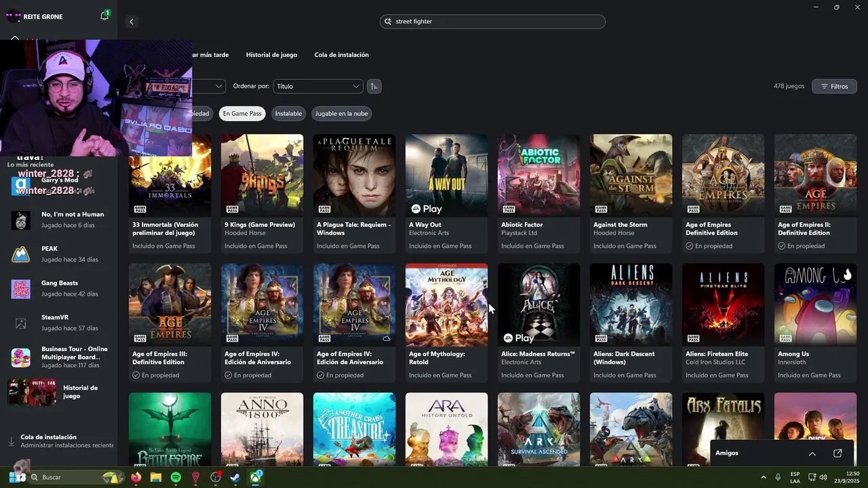Click the search magnifier icon
The height and width of the screenshot is (488, 868).
(388, 22)
